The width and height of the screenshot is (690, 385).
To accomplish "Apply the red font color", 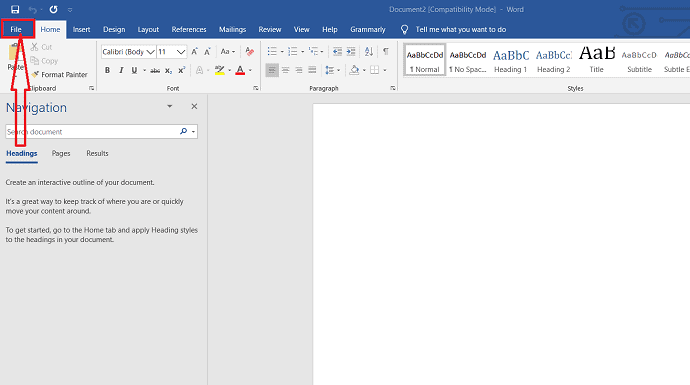I will coord(240,70).
